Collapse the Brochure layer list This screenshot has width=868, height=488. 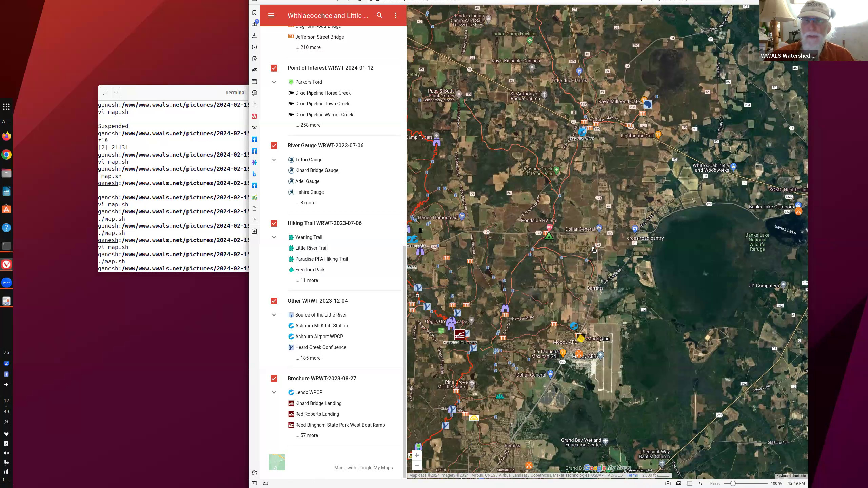274,392
